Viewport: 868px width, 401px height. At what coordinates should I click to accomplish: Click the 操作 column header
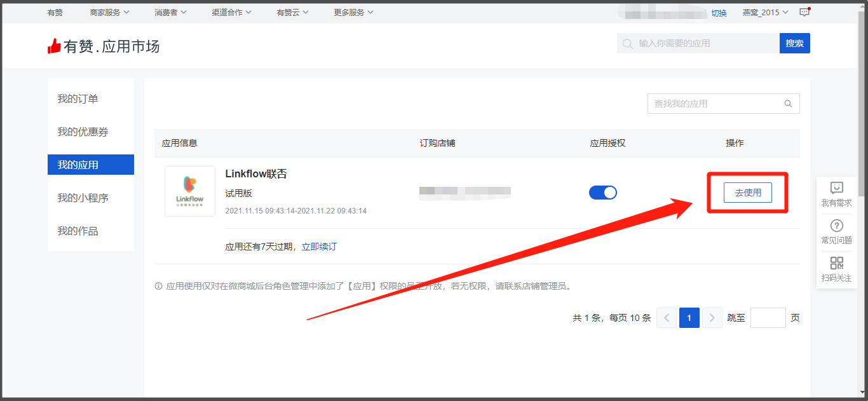(x=735, y=143)
